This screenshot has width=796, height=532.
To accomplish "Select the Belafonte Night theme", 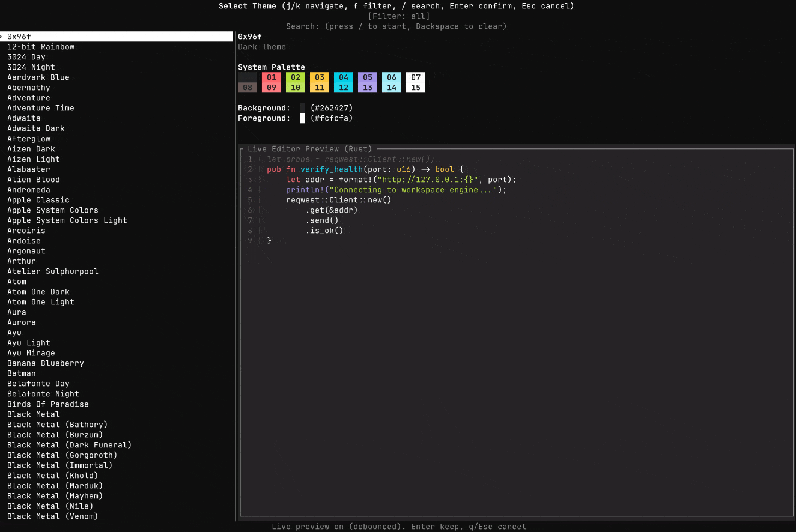I will click(x=43, y=394).
